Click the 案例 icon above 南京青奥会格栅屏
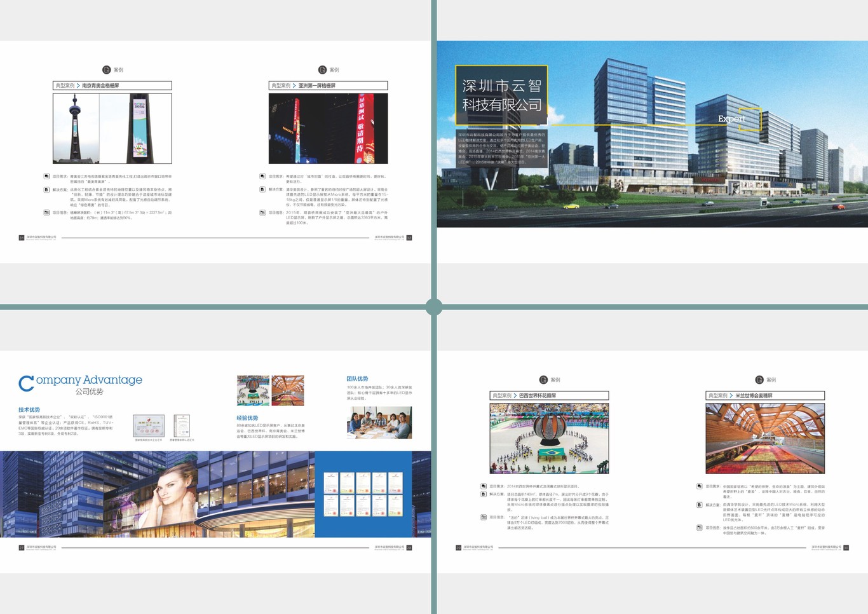 [107, 70]
